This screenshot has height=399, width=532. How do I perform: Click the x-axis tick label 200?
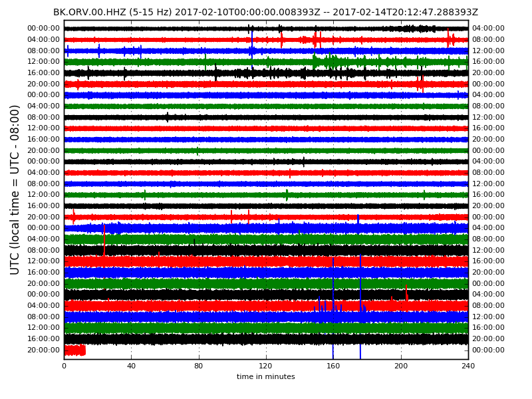[x=401, y=366]
